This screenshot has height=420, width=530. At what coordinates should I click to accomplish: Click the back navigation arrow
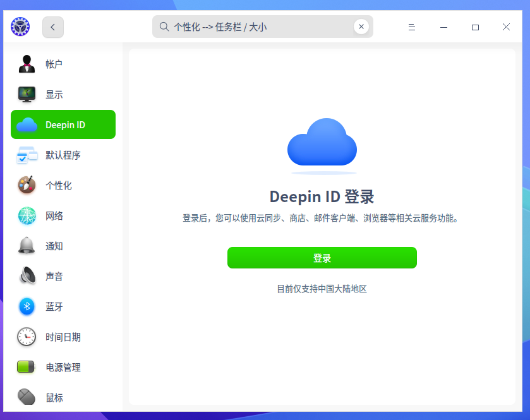click(53, 27)
